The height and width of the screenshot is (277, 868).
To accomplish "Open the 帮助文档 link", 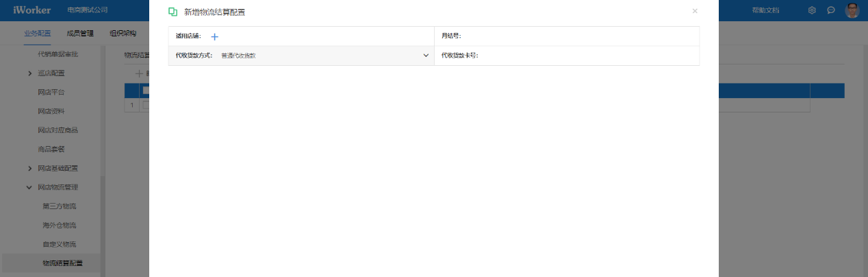I will point(765,10).
